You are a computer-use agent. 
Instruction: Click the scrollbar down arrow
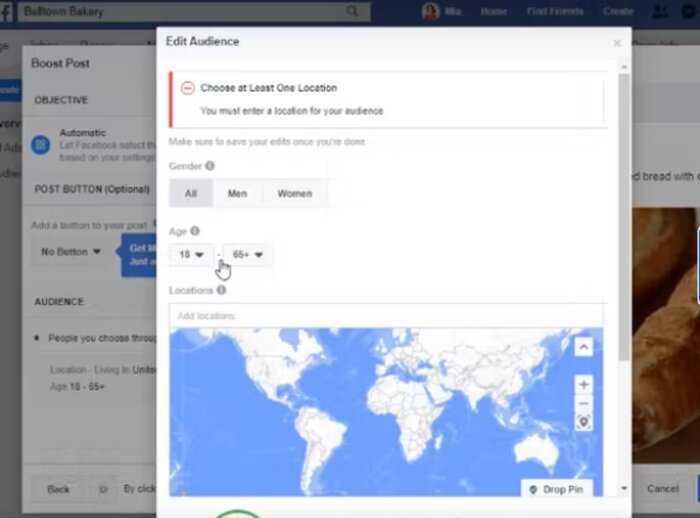pyautogui.click(x=624, y=489)
